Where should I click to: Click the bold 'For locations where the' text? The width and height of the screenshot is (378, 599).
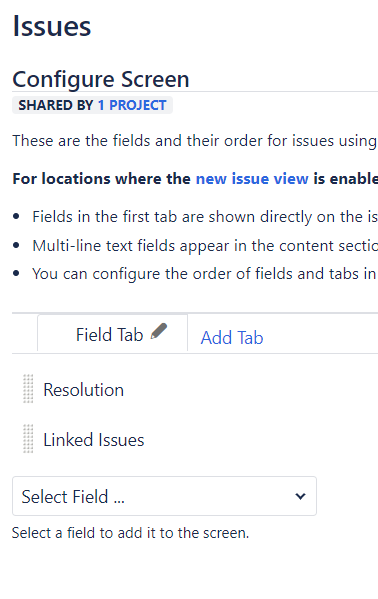pos(102,178)
